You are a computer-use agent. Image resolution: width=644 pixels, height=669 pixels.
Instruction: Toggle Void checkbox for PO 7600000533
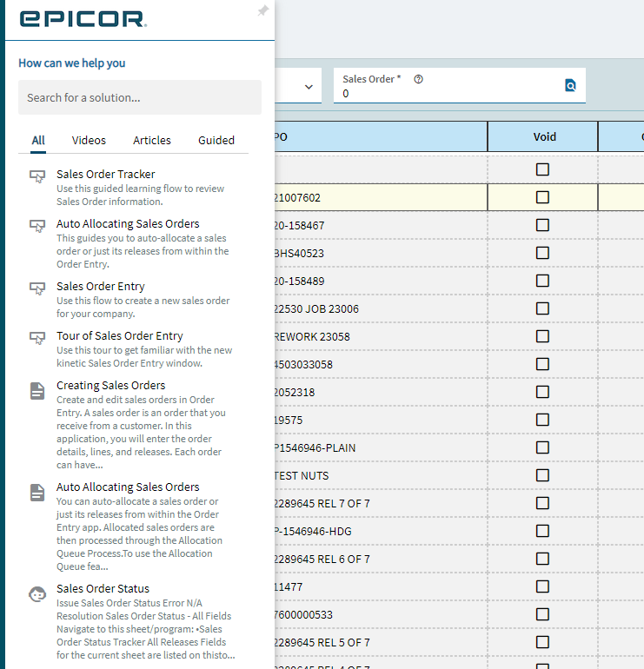(542, 614)
